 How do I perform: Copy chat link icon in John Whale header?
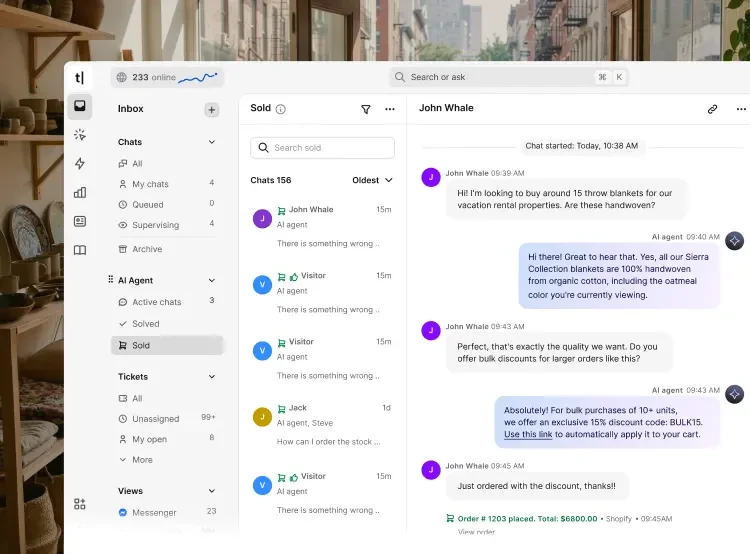712,109
